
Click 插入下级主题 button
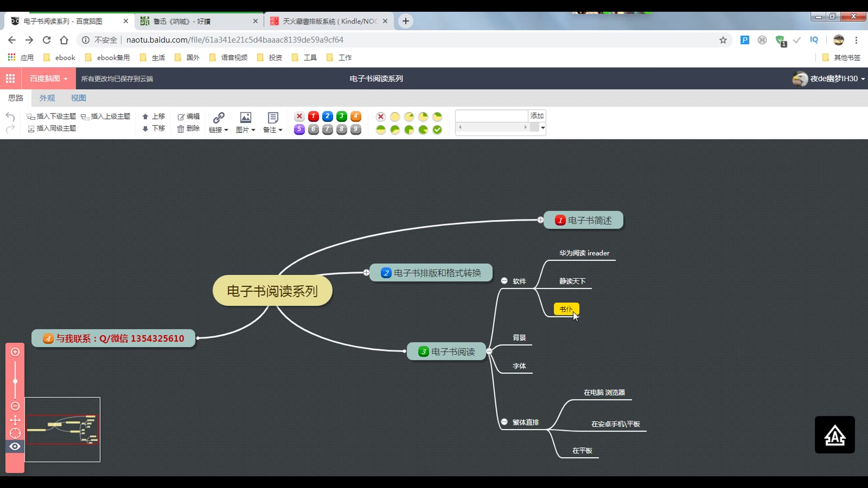tap(52, 117)
